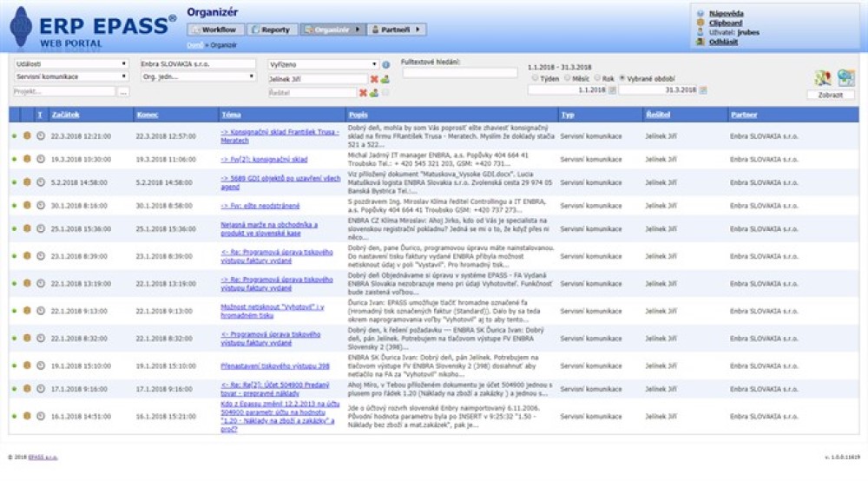Open topic 'Konsignační sklad František Trusa - Meratech'
Viewport: 868px width, 481px height.
pyautogui.click(x=280, y=136)
